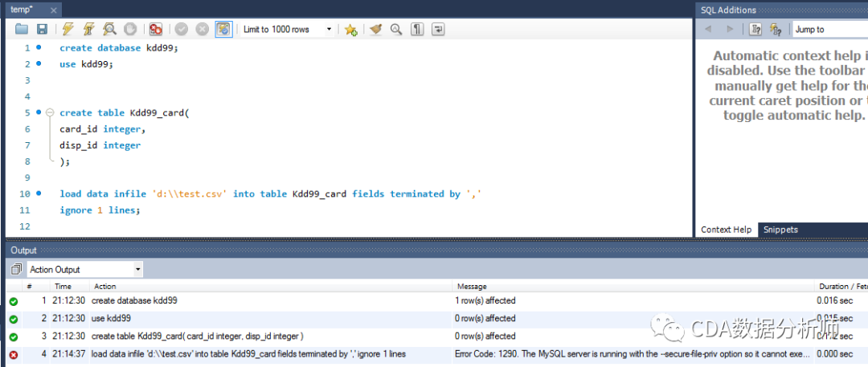Switch to the Context Help tab

(x=726, y=230)
